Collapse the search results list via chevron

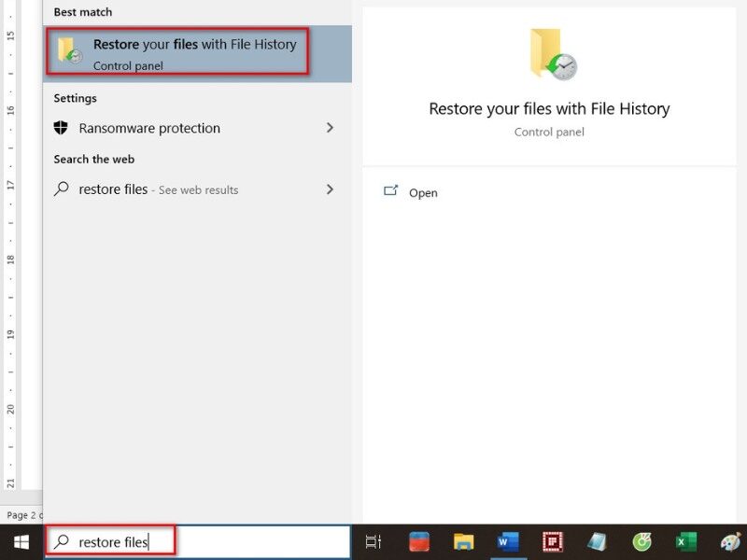[330, 128]
